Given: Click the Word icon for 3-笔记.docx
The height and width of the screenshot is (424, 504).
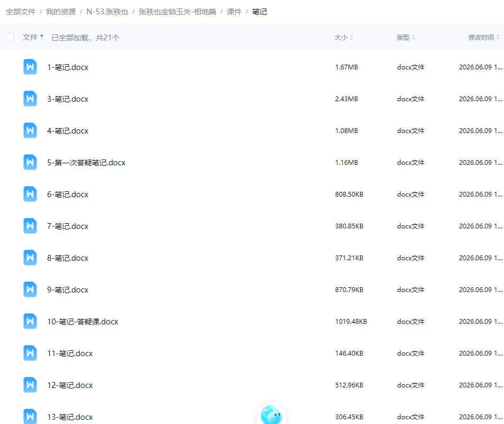Looking at the screenshot, I should (30, 99).
